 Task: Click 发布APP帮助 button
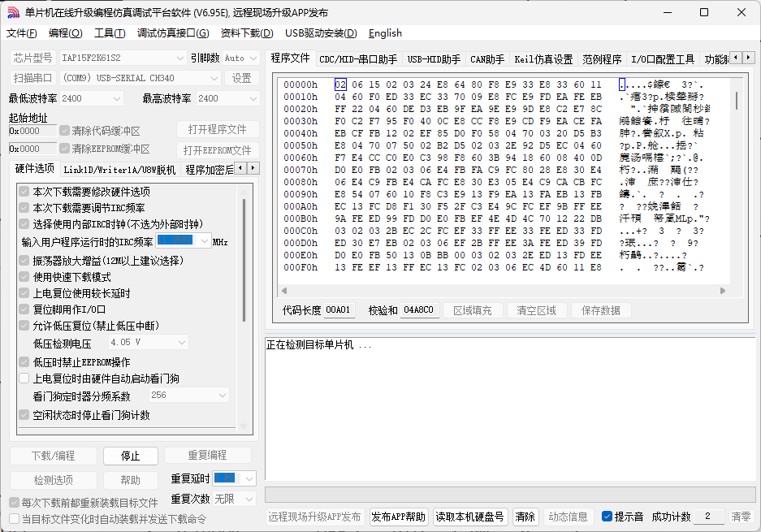(x=398, y=517)
